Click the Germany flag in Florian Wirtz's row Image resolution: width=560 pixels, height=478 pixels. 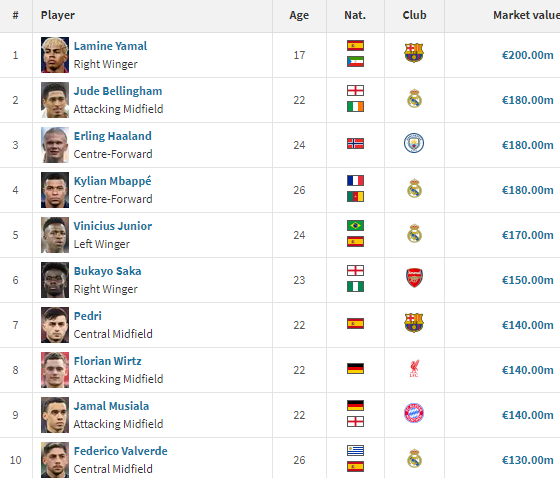point(355,368)
